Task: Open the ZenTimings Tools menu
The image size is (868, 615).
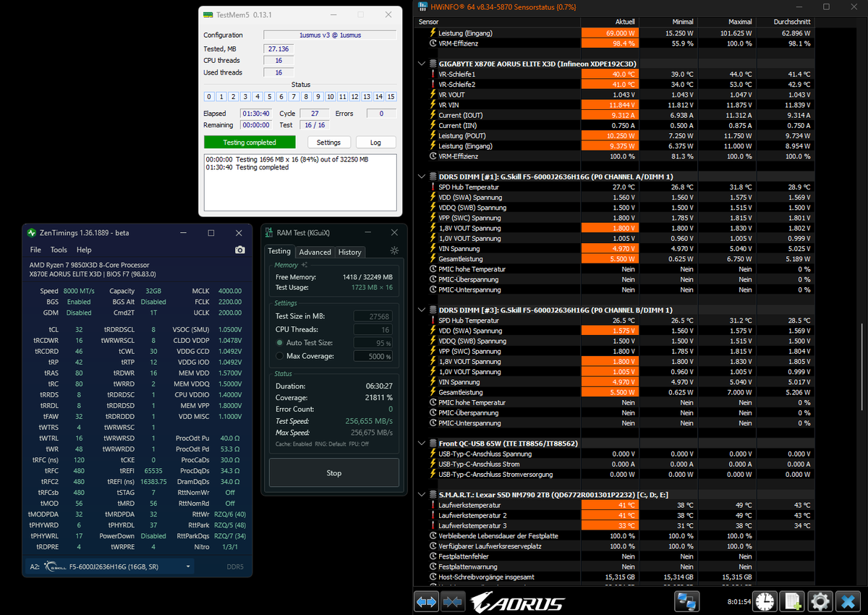Action: click(59, 250)
